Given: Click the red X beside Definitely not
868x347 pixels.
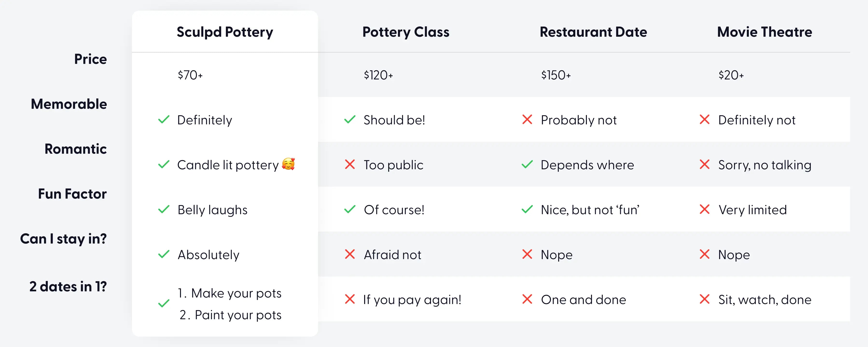Looking at the screenshot, I should (705, 119).
